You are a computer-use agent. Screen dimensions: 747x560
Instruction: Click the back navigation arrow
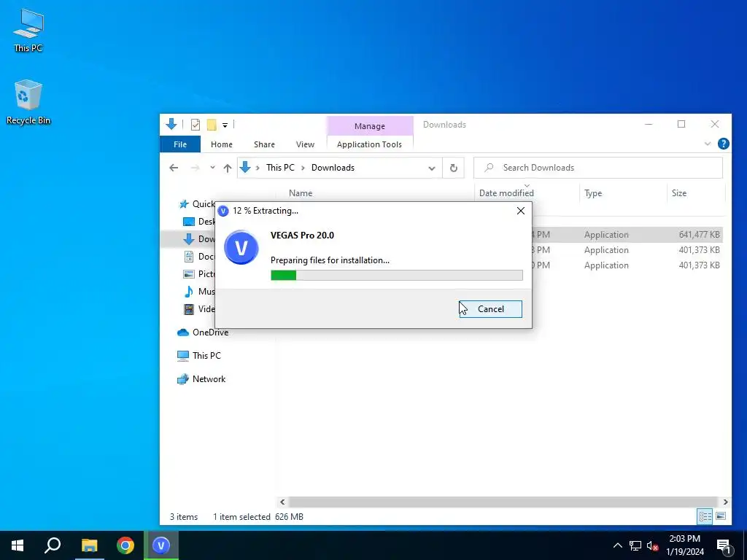(174, 168)
